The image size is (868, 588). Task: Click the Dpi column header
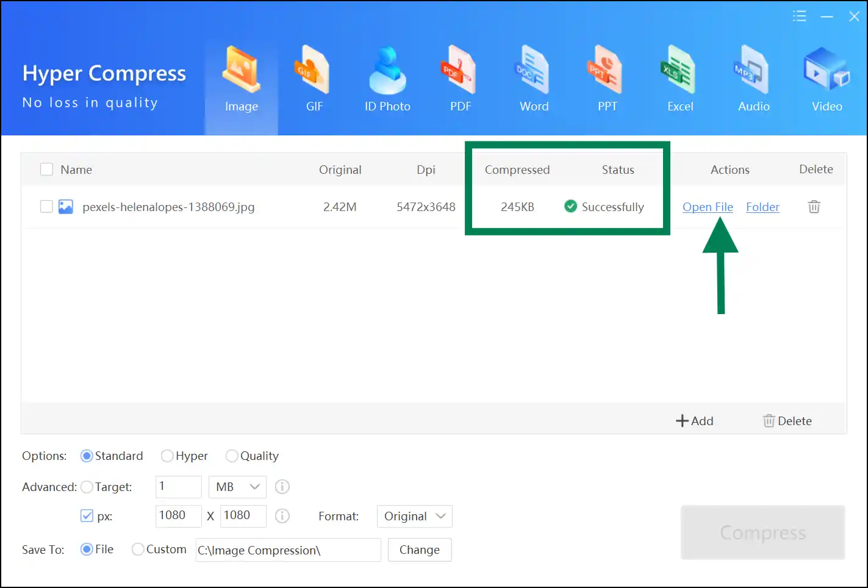click(x=426, y=170)
